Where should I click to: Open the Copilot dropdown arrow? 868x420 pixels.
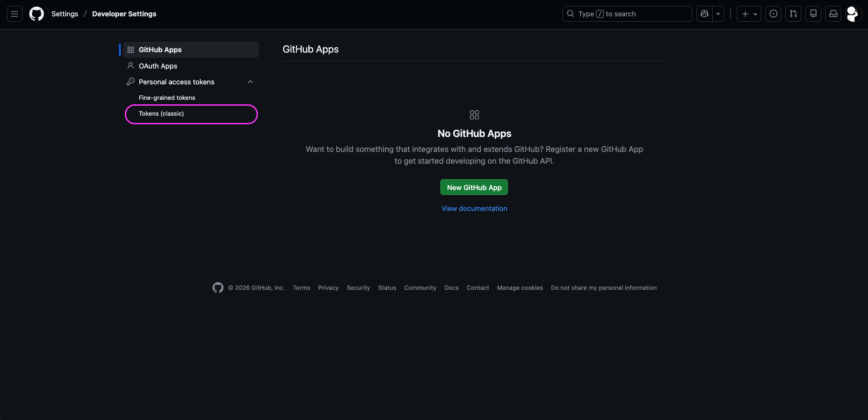pos(718,14)
